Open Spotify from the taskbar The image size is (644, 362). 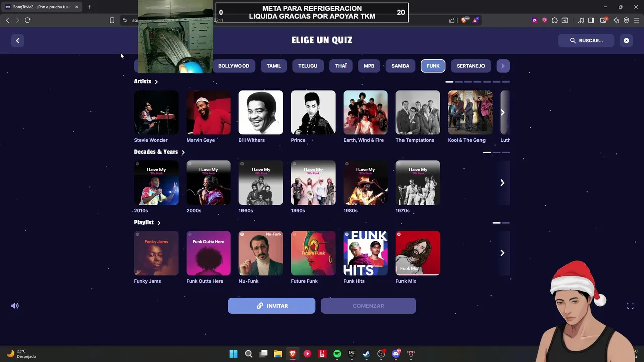[x=337, y=354]
